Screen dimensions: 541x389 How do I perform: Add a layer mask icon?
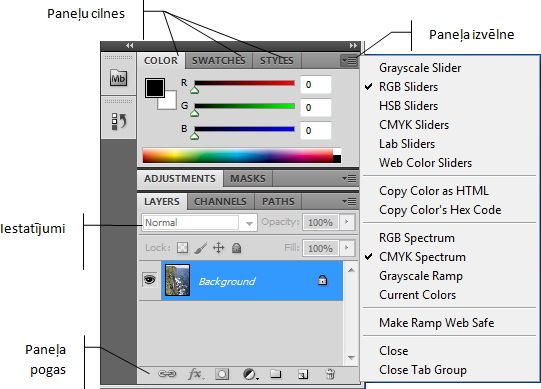[222, 374]
